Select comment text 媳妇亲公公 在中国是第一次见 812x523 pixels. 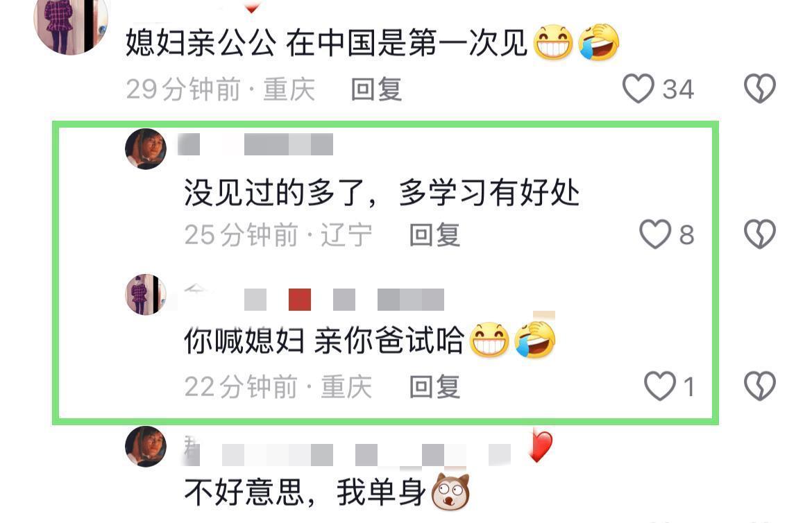[x=326, y=43]
